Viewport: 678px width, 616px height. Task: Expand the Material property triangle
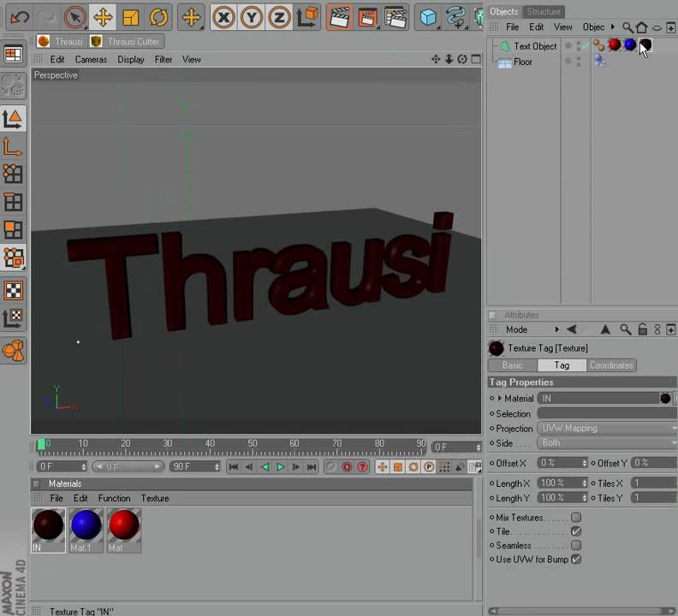(500, 398)
